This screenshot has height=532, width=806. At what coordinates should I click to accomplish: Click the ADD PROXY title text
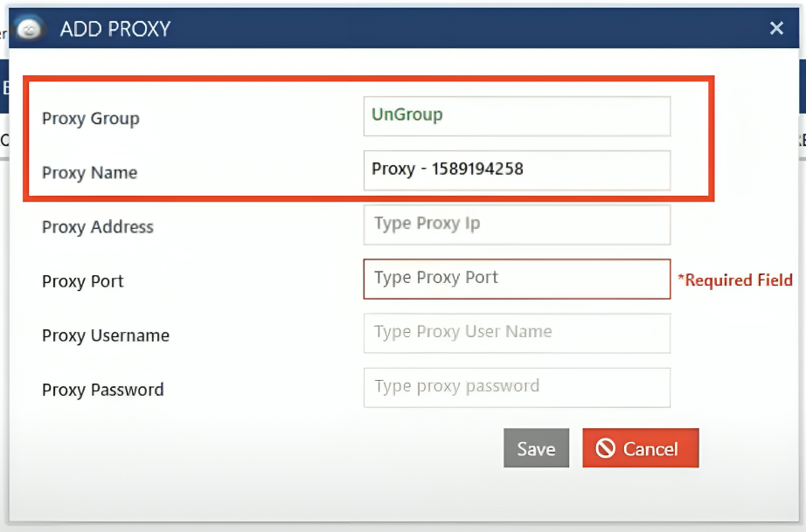pos(115,30)
